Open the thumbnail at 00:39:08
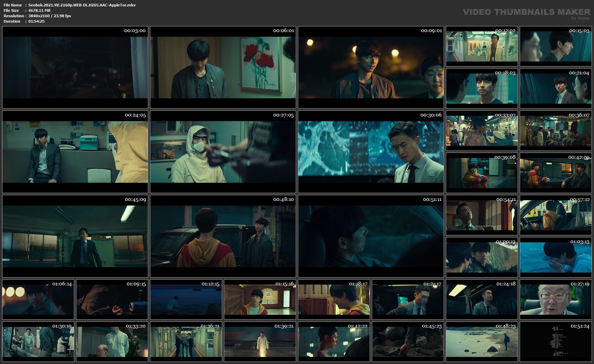594x364 pixels. 482,173
